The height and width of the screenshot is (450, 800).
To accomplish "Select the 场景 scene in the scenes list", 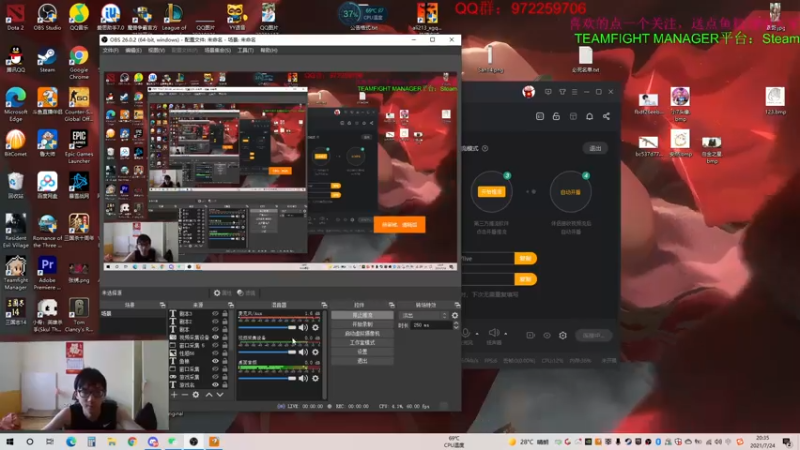I will click(133, 314).
